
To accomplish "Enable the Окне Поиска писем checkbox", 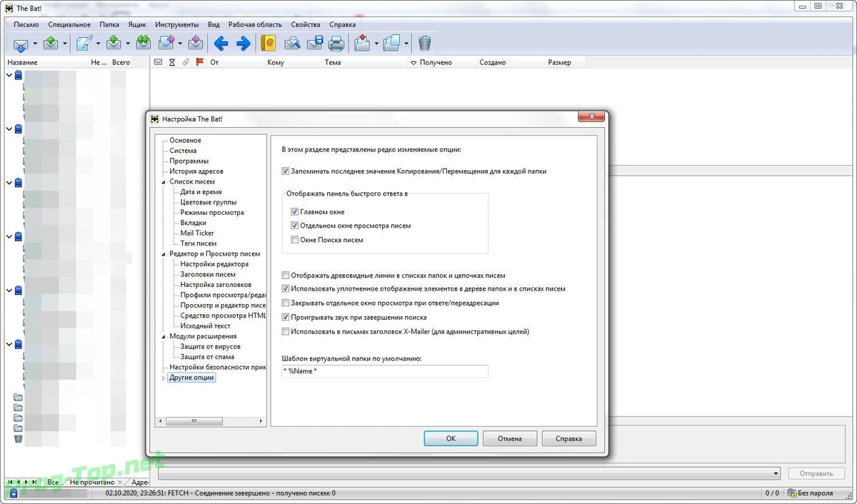I will point(295,240).
